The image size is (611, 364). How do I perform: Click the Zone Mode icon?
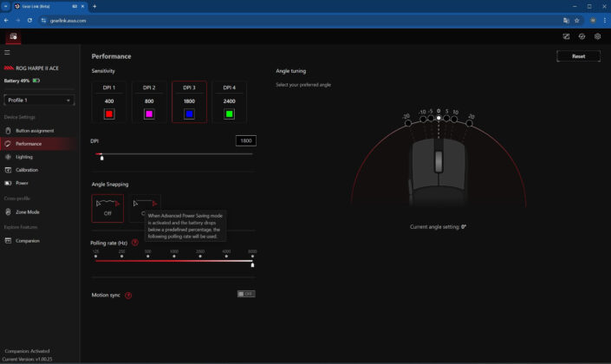click(8, 212)
